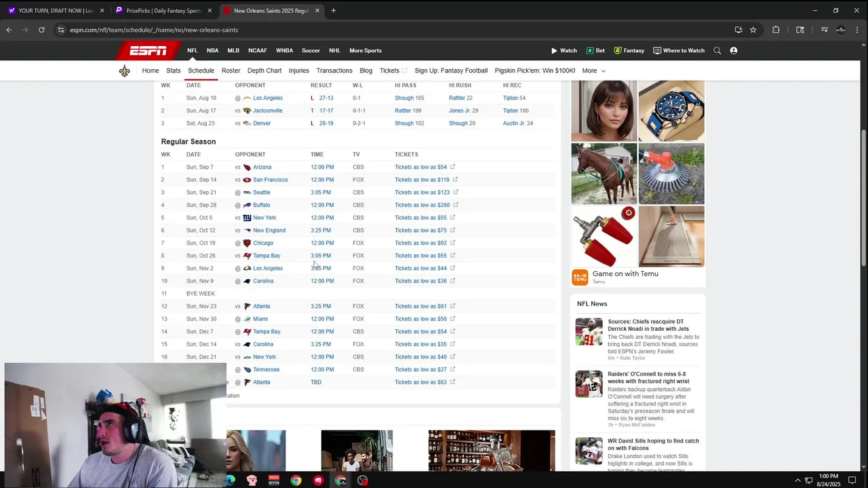Open the Seattle opponent link
Viewport: 868px width, 488px height.
pos(261,192)
